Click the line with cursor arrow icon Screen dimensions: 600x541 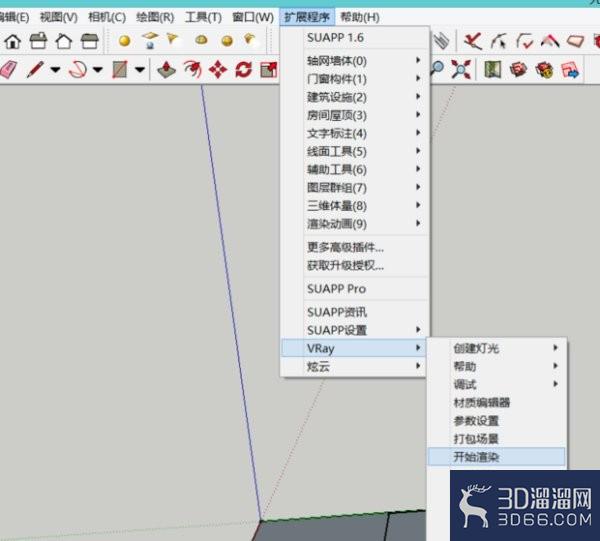tap(499, 41)
